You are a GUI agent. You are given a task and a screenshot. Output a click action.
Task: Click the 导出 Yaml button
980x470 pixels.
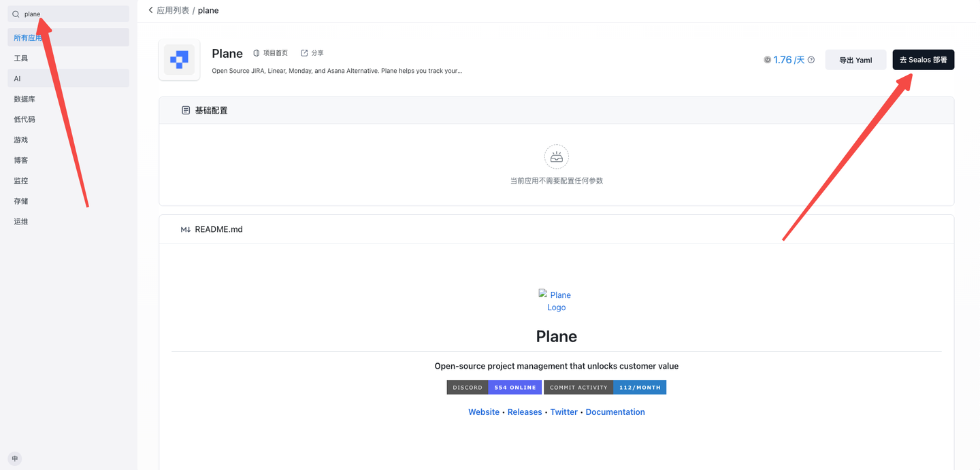[855, 60]
